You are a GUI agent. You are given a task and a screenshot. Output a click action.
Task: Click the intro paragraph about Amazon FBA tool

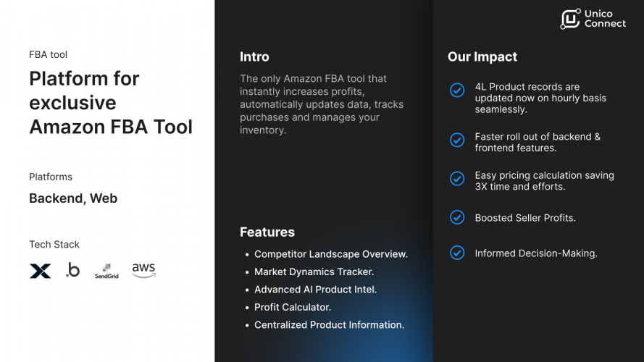tap(322, 104)
